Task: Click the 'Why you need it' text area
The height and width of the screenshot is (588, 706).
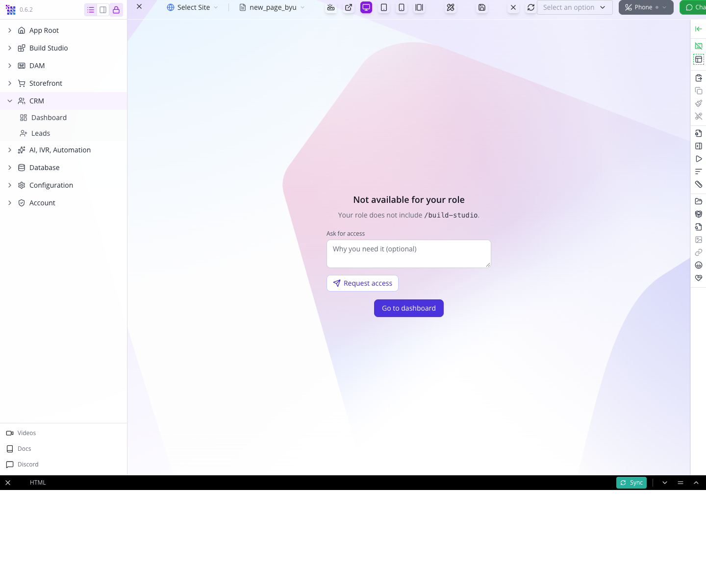Action: tap(409, 254)
